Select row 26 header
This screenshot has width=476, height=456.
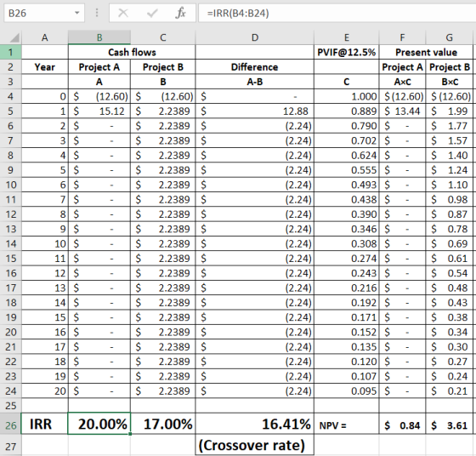(10, 425)
